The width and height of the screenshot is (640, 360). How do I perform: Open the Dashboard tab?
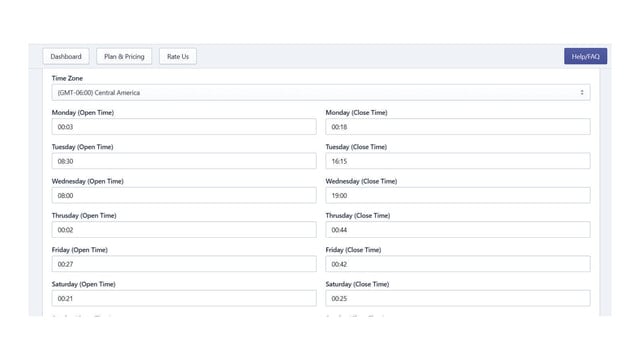[66, 56]
